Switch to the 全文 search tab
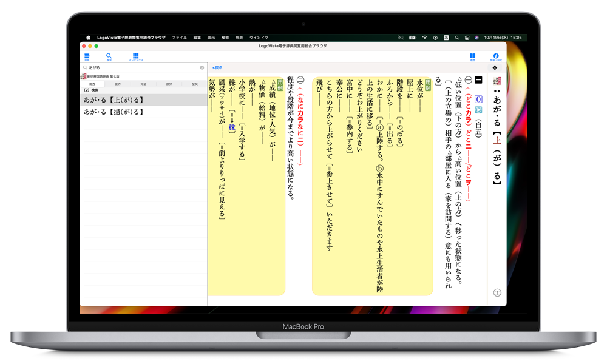 (195, 84)
